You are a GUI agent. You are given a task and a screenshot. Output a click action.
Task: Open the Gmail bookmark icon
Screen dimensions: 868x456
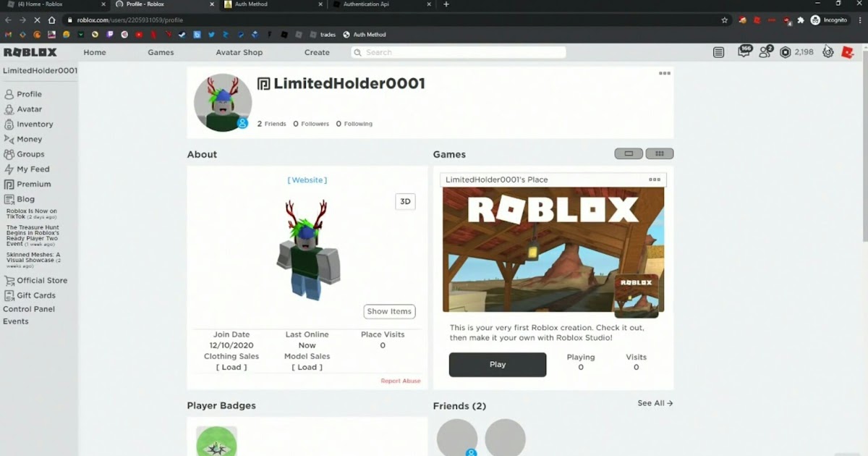click(9, 34)
